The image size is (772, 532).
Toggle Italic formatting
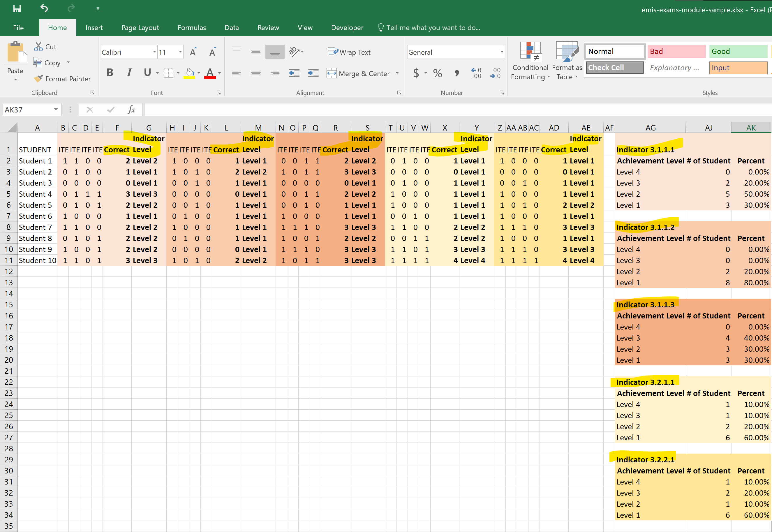(x=129, y=72)
